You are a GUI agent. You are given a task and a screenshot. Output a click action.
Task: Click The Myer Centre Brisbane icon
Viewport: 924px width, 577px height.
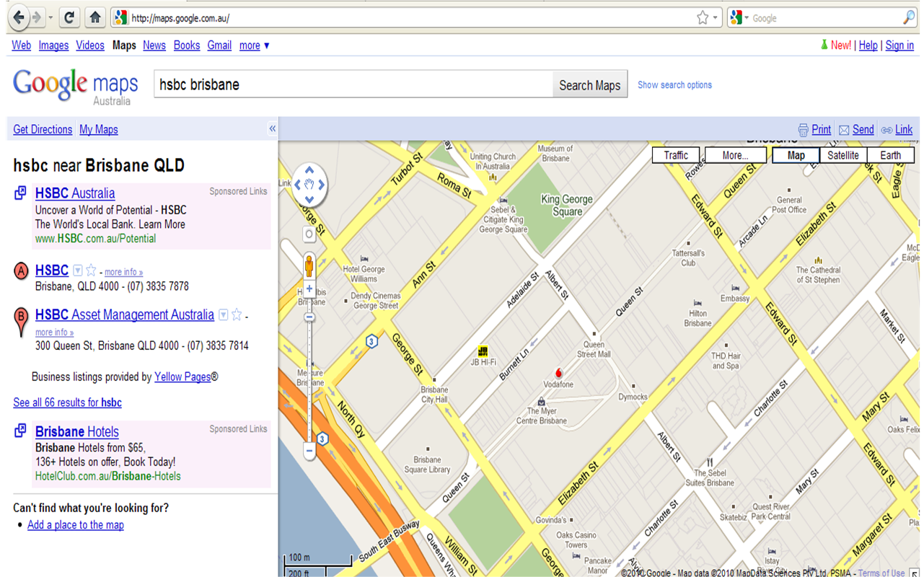pos(541,401)
